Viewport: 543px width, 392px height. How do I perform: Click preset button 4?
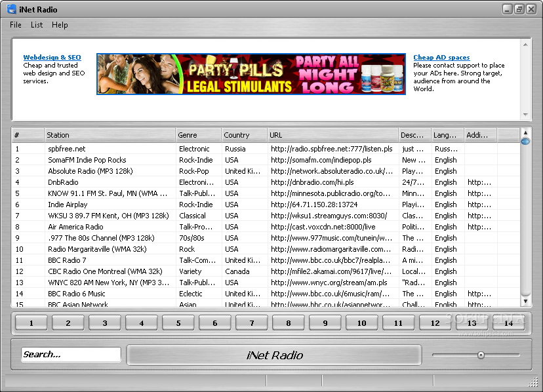tap(141, 323)
